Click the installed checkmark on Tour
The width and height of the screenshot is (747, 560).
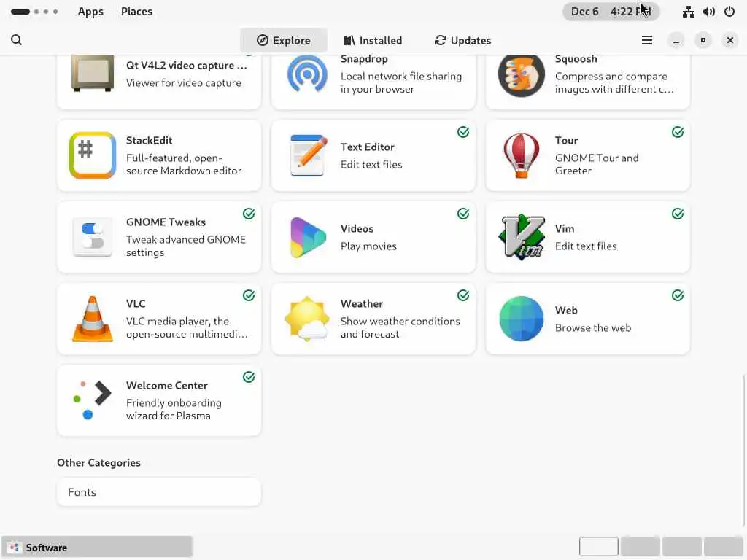click(678, 132)
